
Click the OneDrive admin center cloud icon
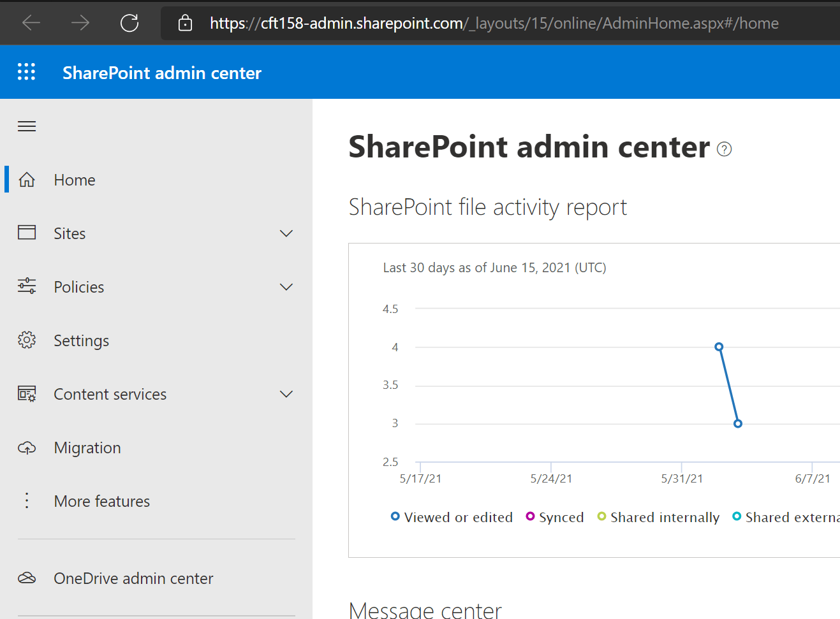pyautogui.click(x=26, y=578)
